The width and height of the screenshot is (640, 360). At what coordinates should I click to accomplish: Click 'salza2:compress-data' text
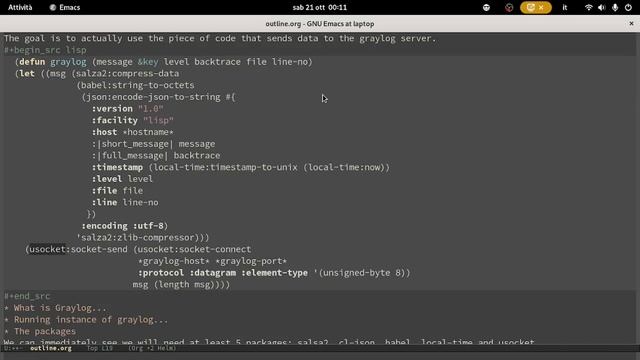[128, 73]
